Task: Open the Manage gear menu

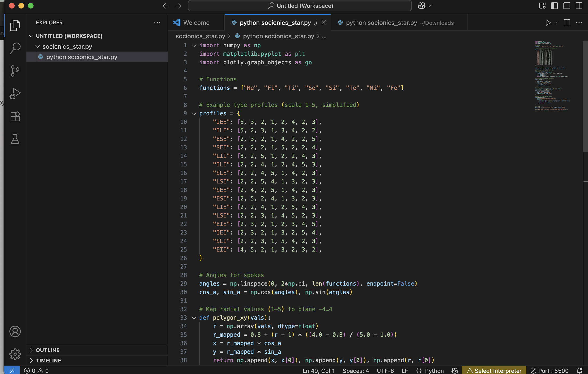Action: click(x=15, y=354)
